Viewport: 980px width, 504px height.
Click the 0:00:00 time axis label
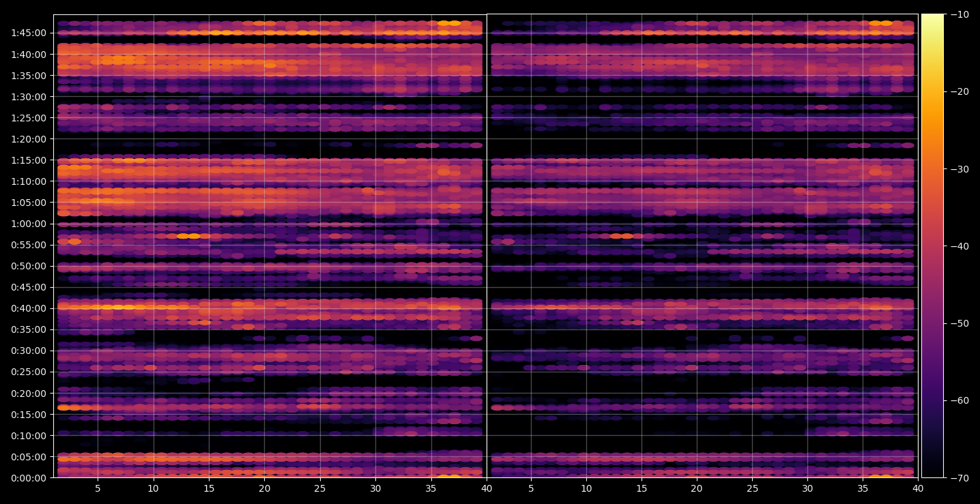pos(29,478)
